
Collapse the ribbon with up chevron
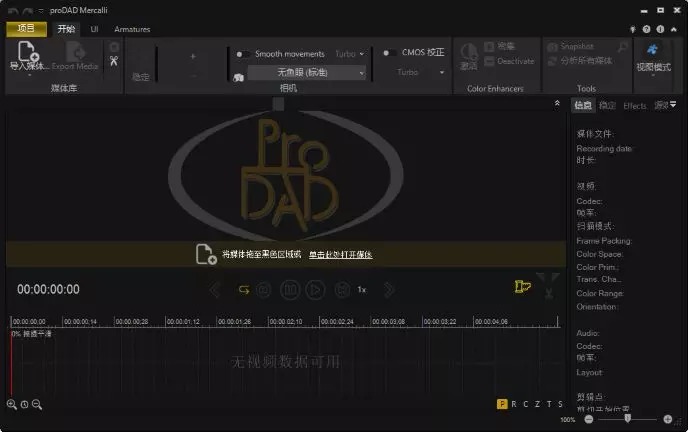(674, 29)
